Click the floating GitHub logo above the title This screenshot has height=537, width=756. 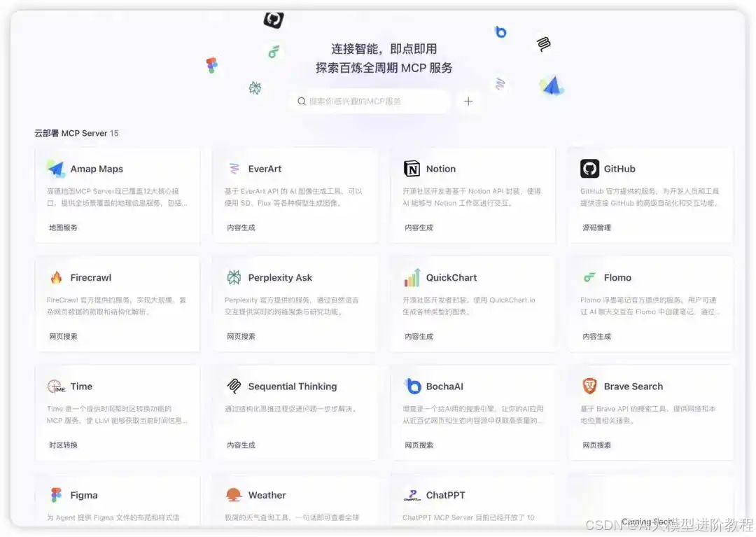(273, 21)
